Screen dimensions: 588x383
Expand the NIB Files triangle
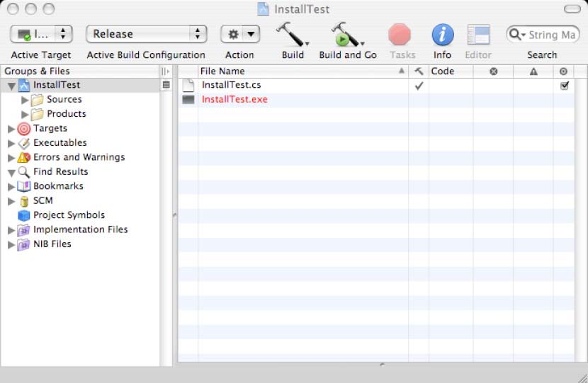(x=11, y=245)
